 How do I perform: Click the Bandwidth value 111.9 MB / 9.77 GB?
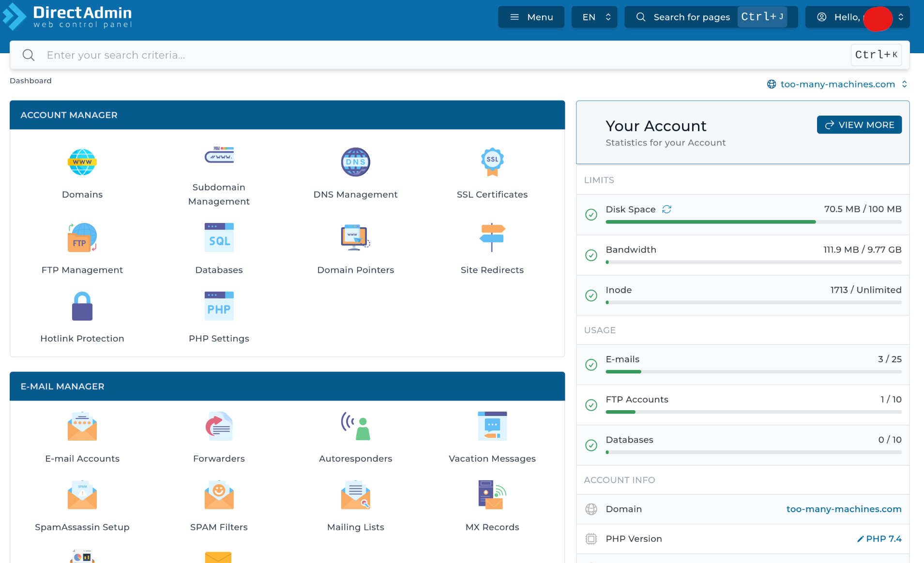pos(862,250)
